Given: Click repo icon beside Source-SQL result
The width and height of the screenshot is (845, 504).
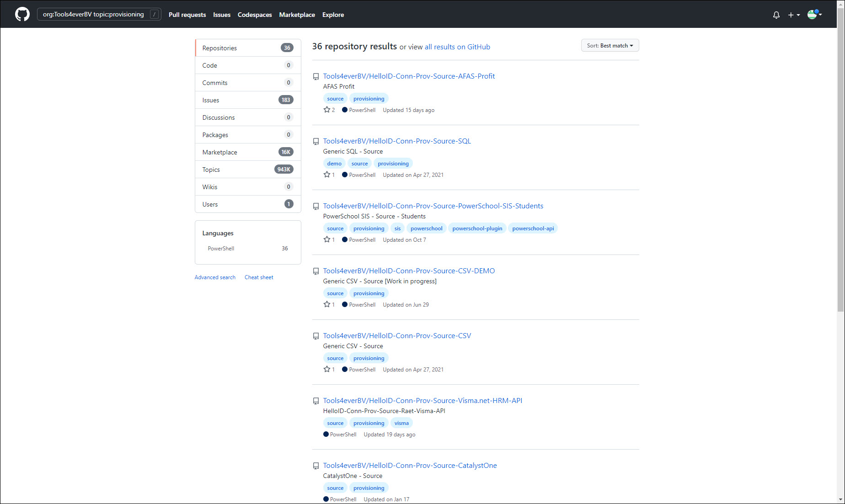Looking at the screenshot, I should 316,142.
